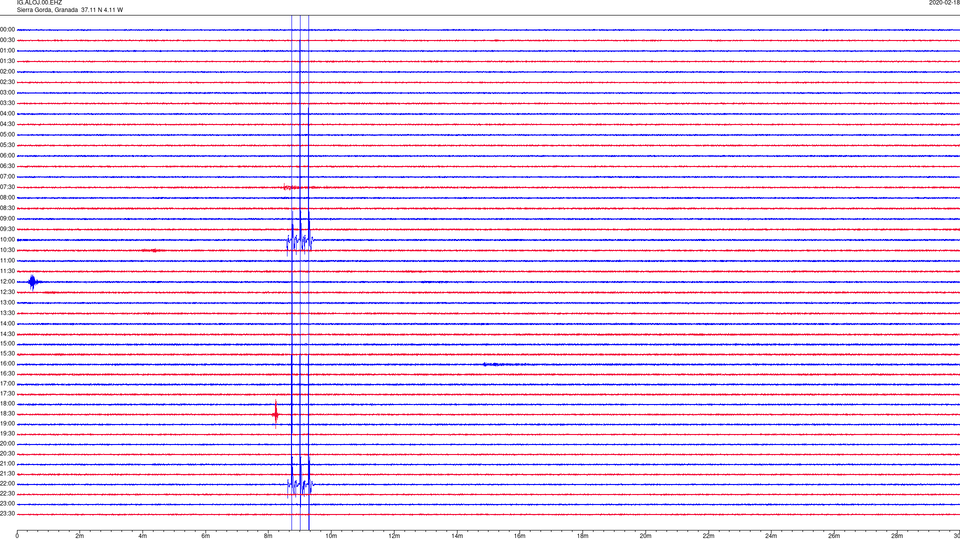Click the 14m tick on time axis
This screenshot has height=540, width=960.
pos(457,536)
